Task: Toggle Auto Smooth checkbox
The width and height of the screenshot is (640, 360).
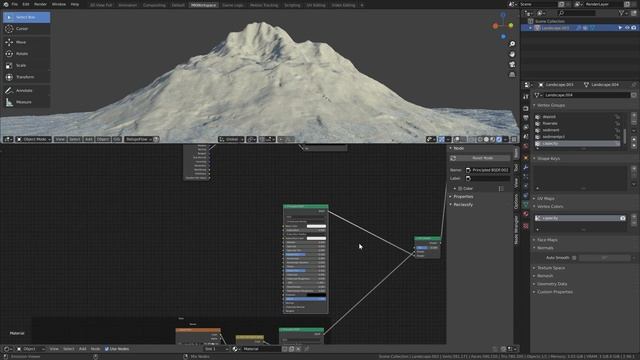Action: click(x=574, y=258)
